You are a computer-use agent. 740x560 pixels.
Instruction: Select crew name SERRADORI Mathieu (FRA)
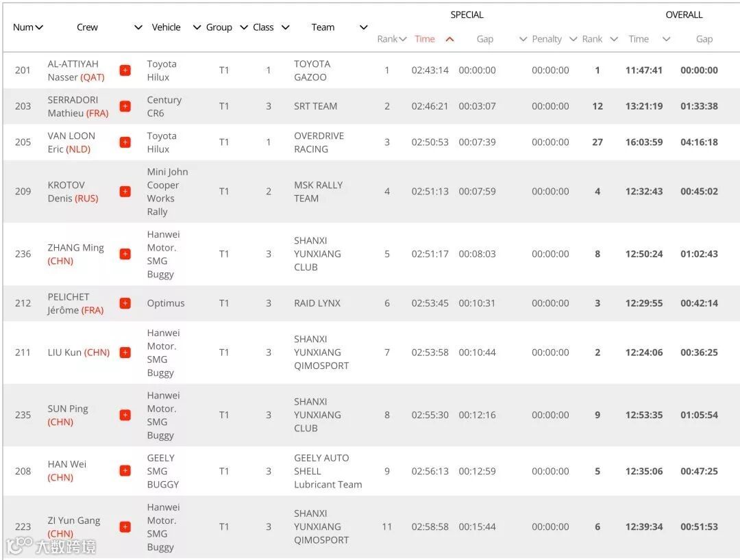tap(78, 106)
